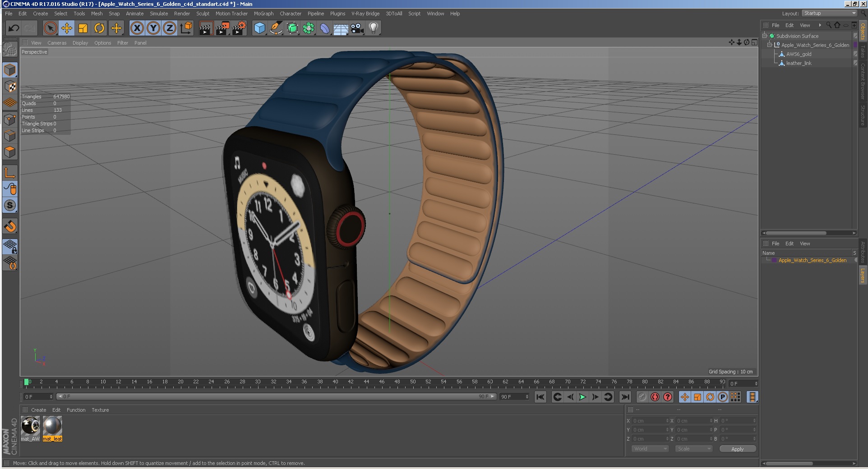Select the Live Selection tool
The width and height of the screenshot is (868, 469).
tap(51, 28)
